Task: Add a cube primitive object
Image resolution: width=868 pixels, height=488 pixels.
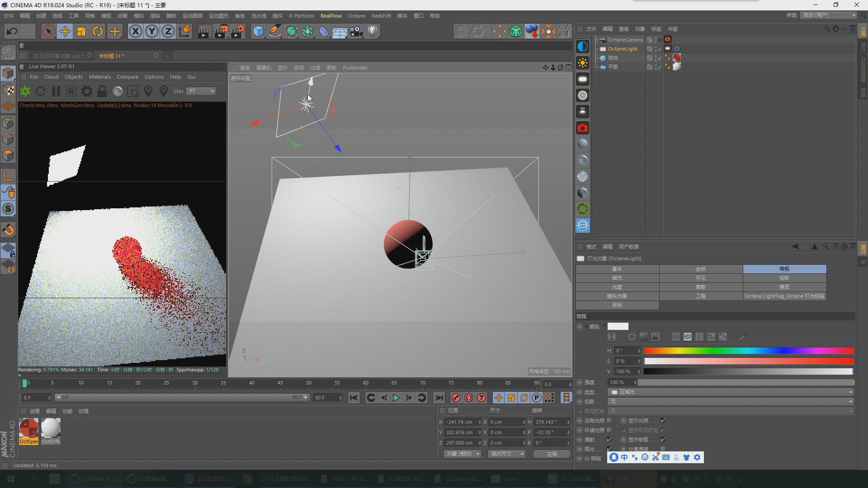Action: click(x=258, y=31)
